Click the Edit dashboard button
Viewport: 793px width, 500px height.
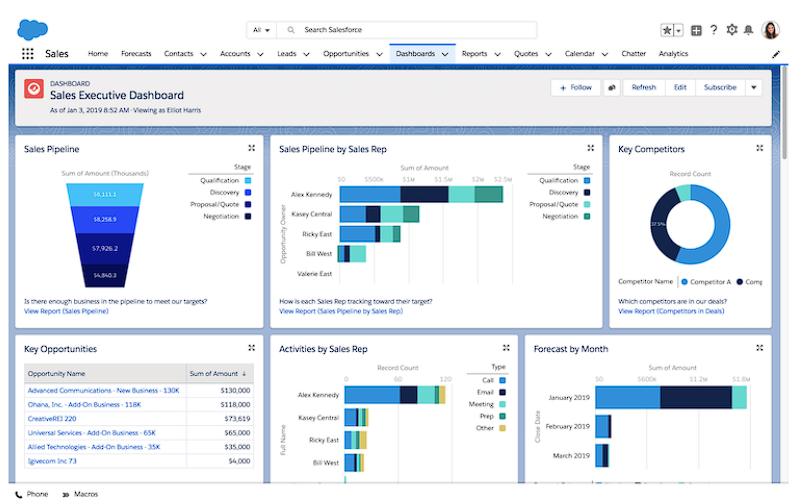tap(680, 87)
